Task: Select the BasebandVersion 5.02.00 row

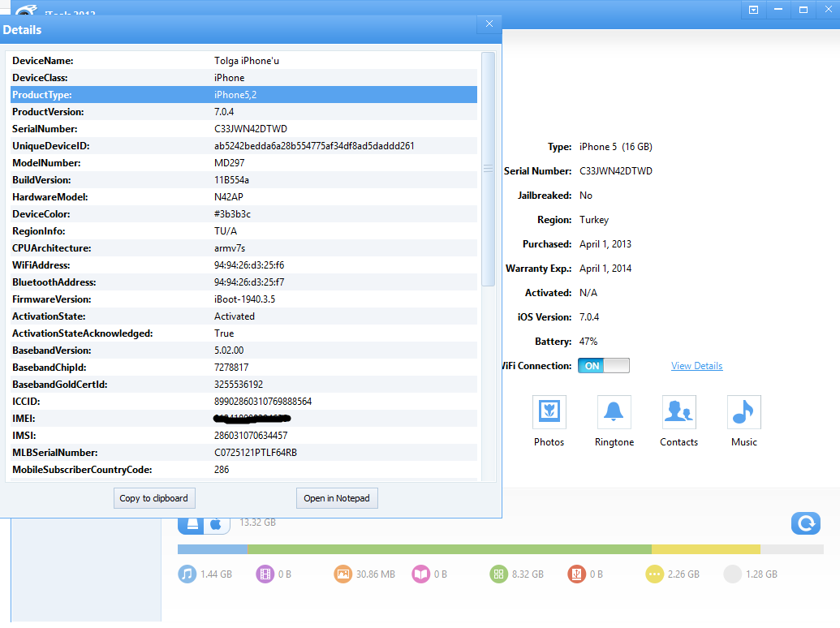Action: click(243, 351)
